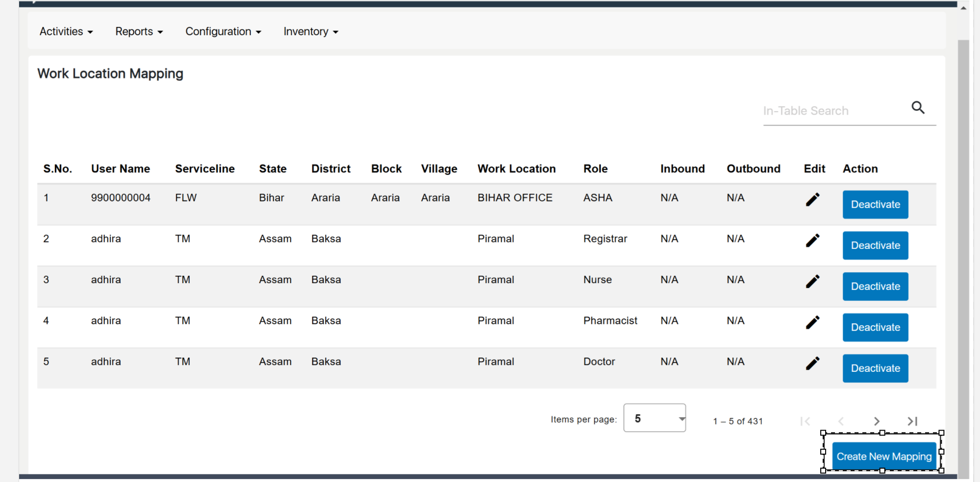Click the Doctor role cell

coord(599,361)
